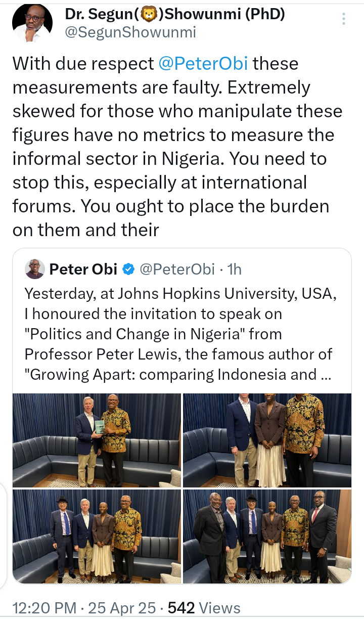Tap the blue verified badge beside Peter Obi

(x=128, y=270)
